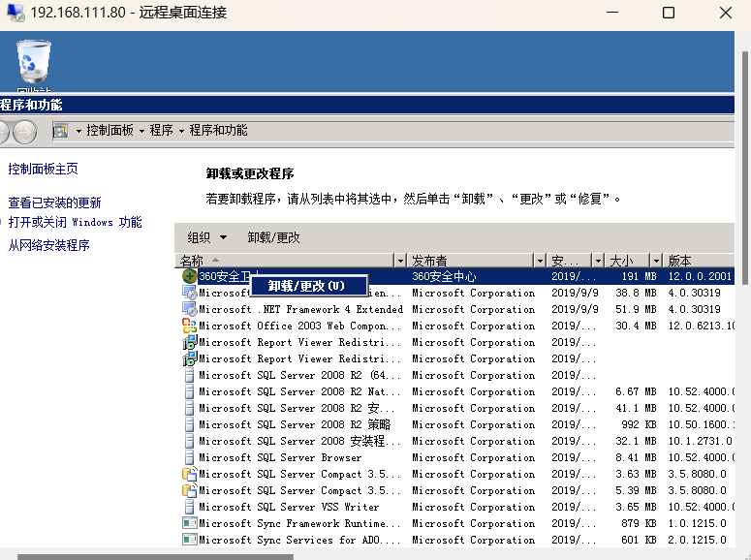Click size cell 191 MB
Viewport: 751px width, 560px height.
click(x=639, y=276)
